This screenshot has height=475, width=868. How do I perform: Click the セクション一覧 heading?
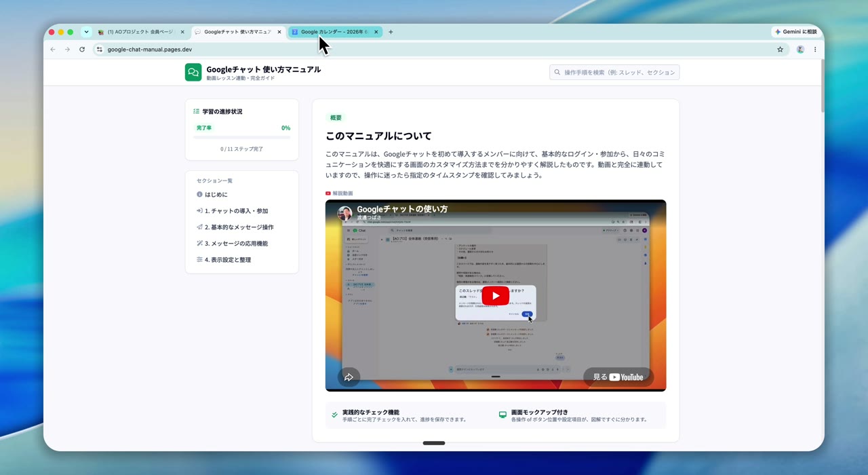pyautogui.click(x=214, y=180)
